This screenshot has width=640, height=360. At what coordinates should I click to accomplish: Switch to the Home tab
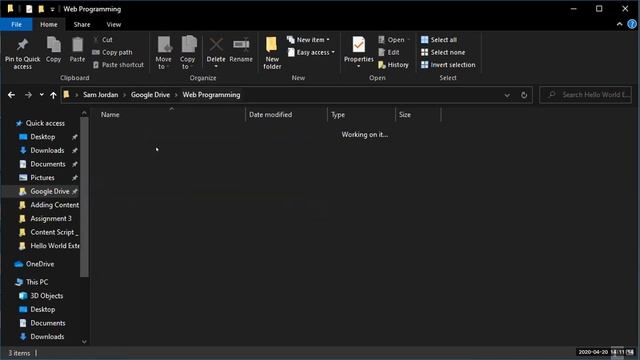click(49, 24)
